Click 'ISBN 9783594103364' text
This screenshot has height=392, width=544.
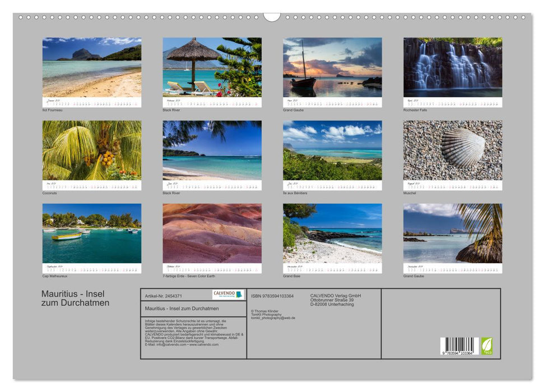pos(272,296)
